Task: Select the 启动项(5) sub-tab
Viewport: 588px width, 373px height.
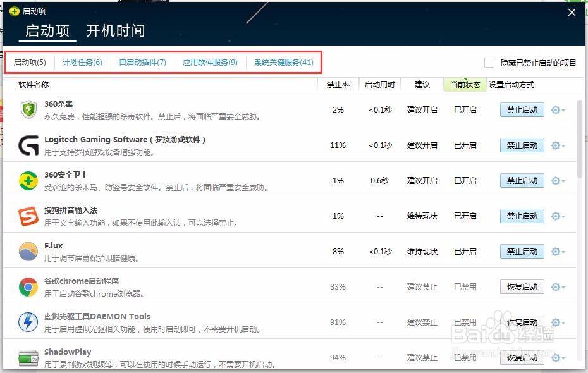Action: tap(30, 62)
